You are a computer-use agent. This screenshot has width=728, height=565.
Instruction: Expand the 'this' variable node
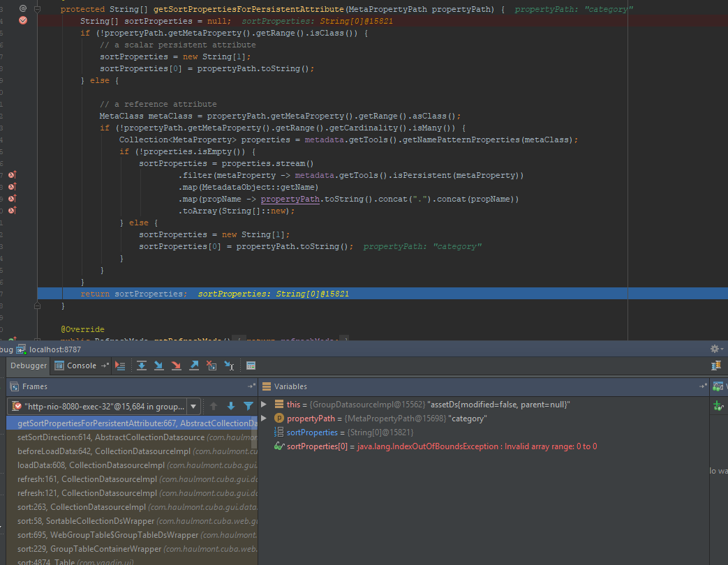264,405
